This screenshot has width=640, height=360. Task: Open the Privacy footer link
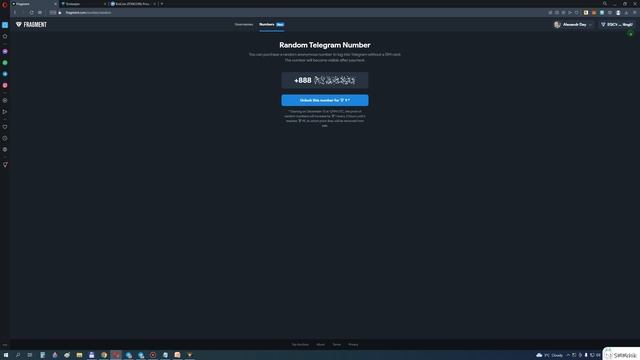click(x=353, y=344)
